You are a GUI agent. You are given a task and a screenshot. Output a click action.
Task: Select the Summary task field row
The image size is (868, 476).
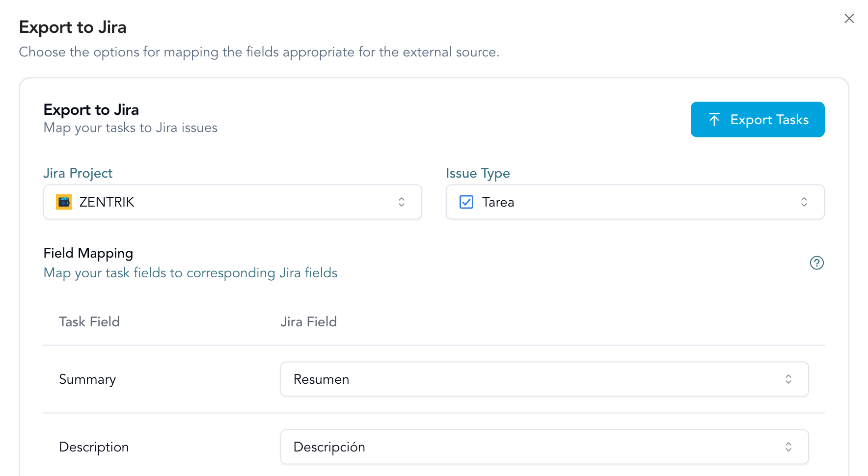click(x=87, y=379)
